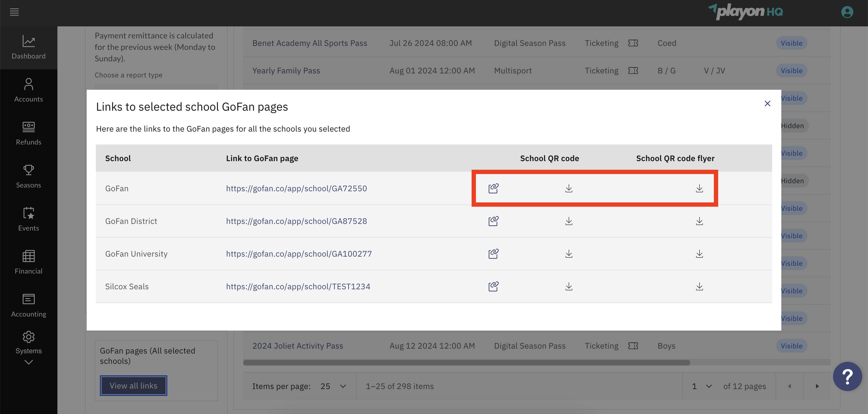Copy link icon for GoFan District

pos(493,221)
